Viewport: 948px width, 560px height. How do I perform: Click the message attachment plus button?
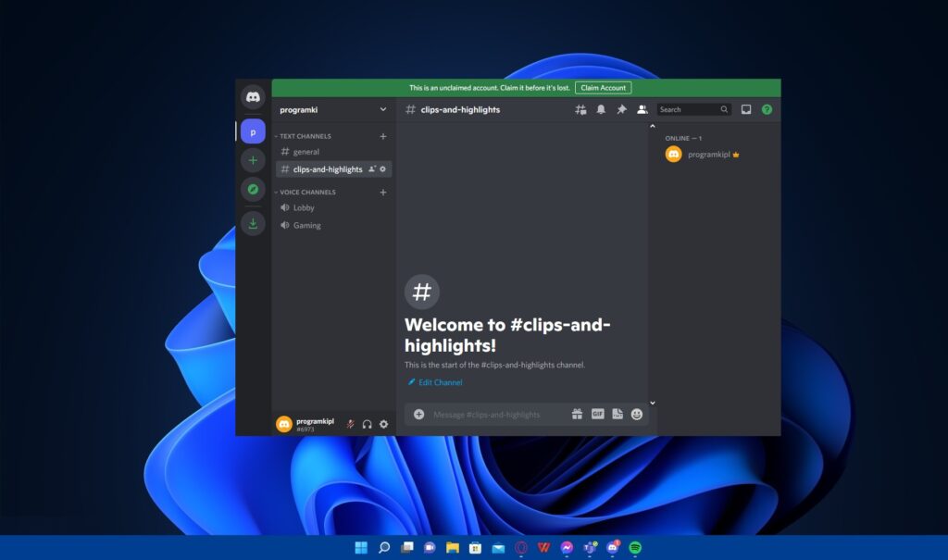tap(418, 415)
